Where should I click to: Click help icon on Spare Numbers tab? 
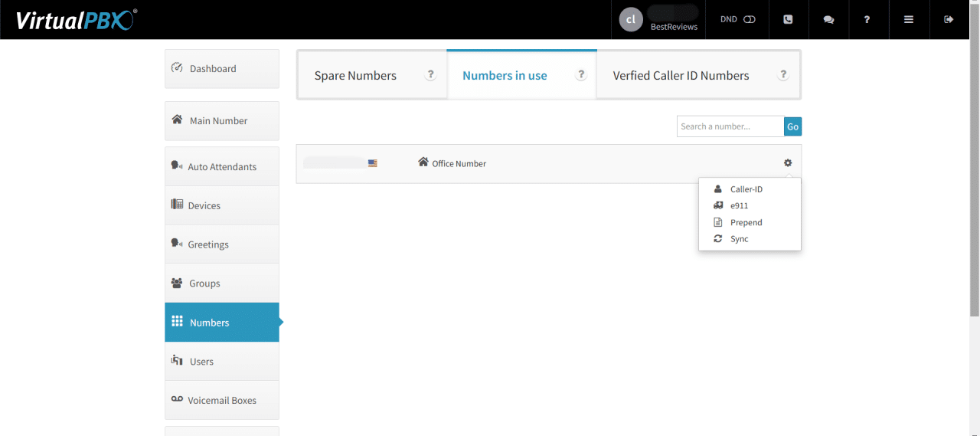[x=431, y=75]
